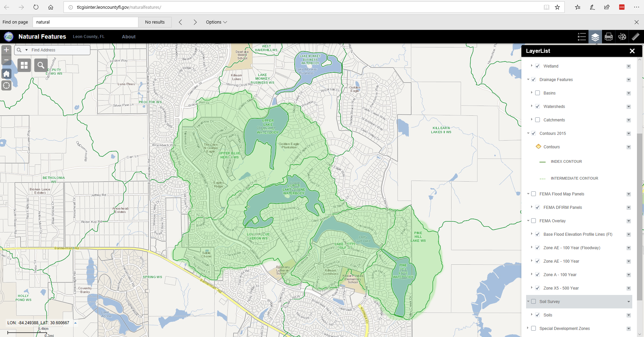The width and height of the screenshot is (644, 337).
Task: Open browser settings and more menu
Action: pyautogui.click(x=636, y=7)
